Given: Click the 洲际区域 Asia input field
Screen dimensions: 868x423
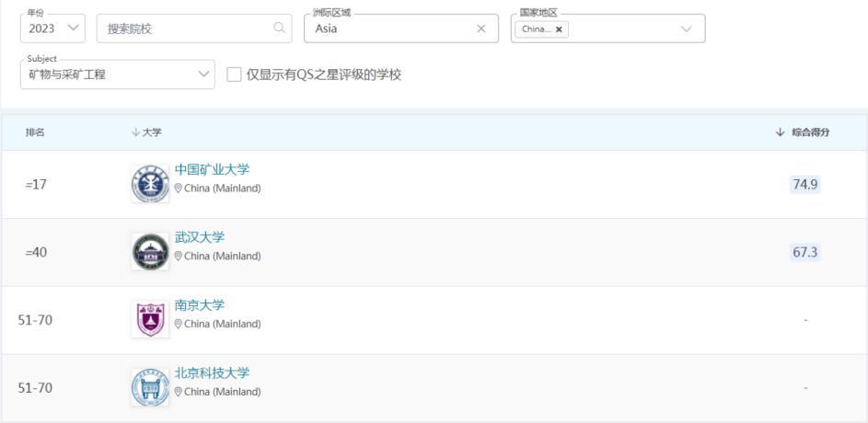Looking at the screenshot, I should pyautogui.click(x=387, y=29).
